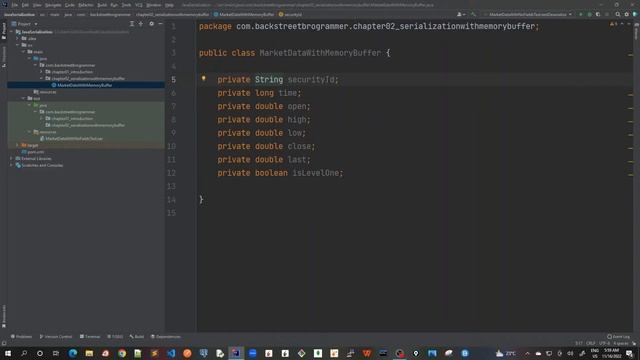640x360 pixels.
Task: Expand Scratches and Consoles node
Action: coord(11,165)
